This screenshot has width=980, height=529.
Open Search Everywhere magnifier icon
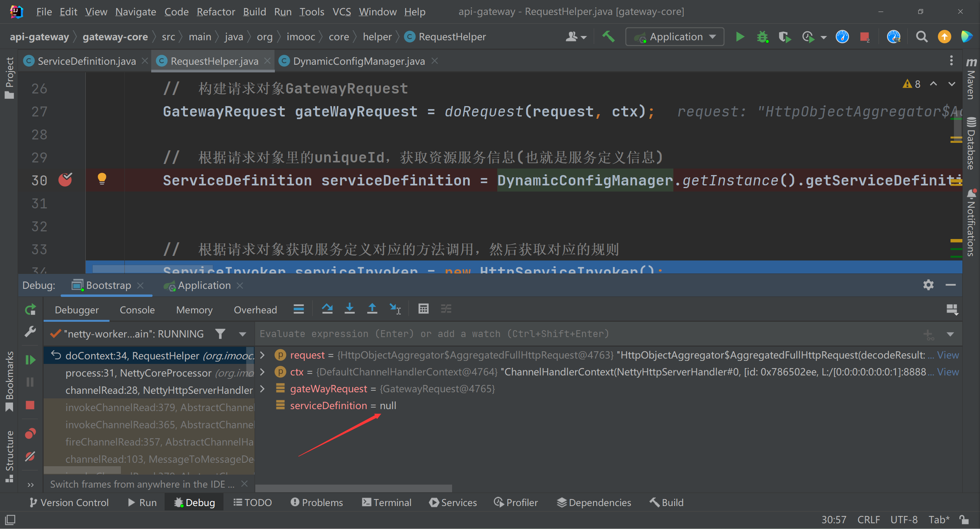[x=921, y=37]
